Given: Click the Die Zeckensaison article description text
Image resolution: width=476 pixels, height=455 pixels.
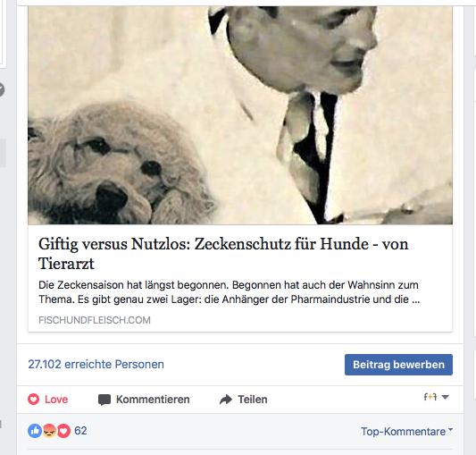Looking at the screenshot, I should pyautogui.click(x=230, y=292).
